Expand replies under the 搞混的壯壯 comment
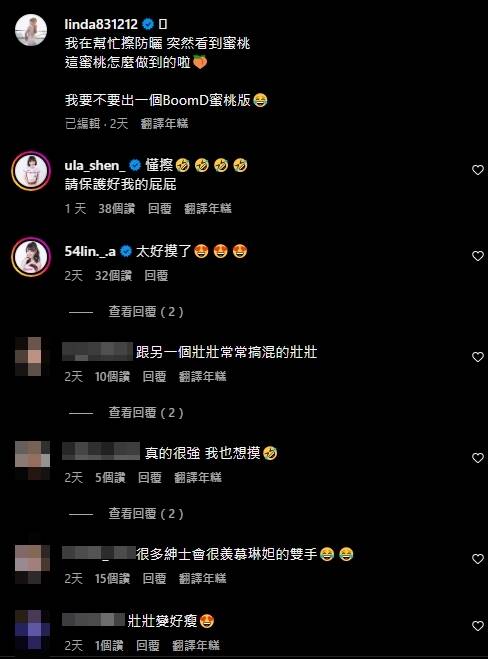The width and height of the screenshot is (488, 659). point(146,412)
